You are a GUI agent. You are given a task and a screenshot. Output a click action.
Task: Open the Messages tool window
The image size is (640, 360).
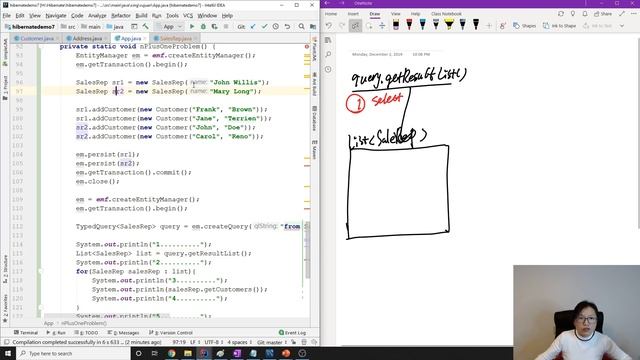click(x=123, y=333)
